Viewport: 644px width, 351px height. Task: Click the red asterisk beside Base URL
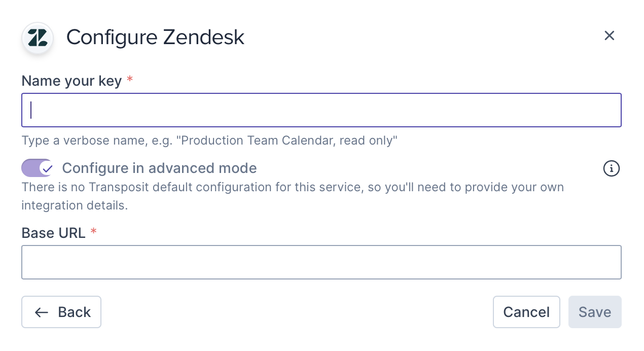93,232
